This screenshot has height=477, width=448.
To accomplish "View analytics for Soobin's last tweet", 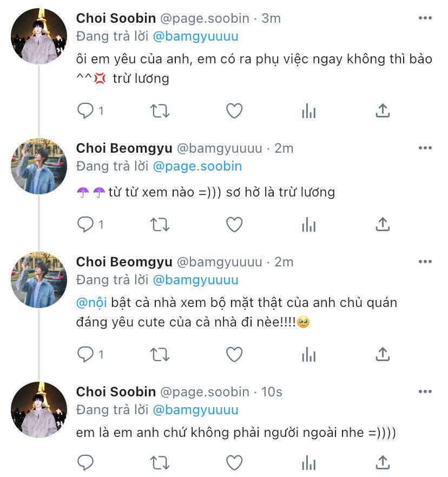I will click(308, 462).
